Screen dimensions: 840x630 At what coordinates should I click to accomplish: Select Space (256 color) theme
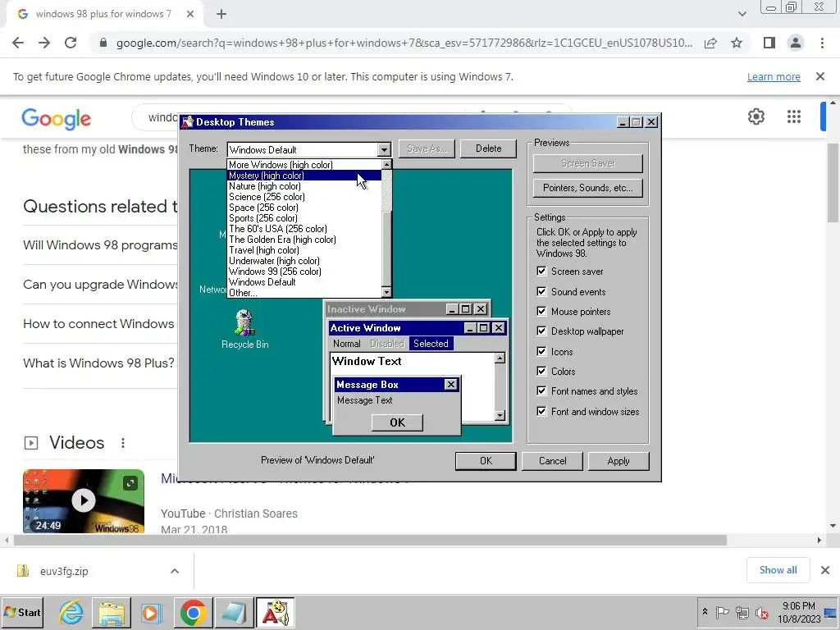click(x=304, y=208)
